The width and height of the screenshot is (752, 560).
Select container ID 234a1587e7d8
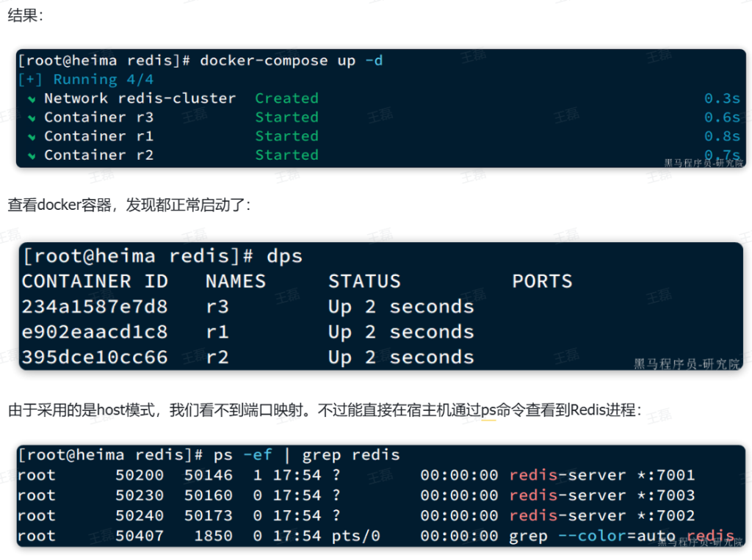(95, 307)
